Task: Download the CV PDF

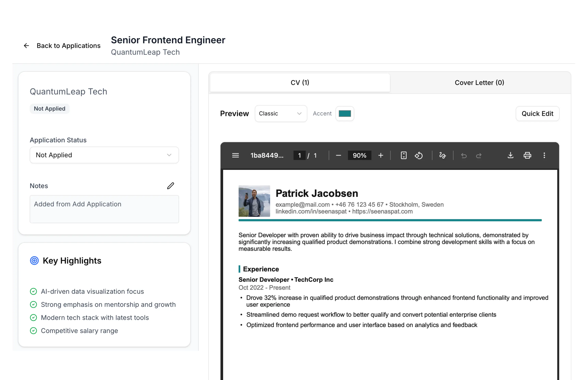Action: pyautogui.click(x=510, y=155)
